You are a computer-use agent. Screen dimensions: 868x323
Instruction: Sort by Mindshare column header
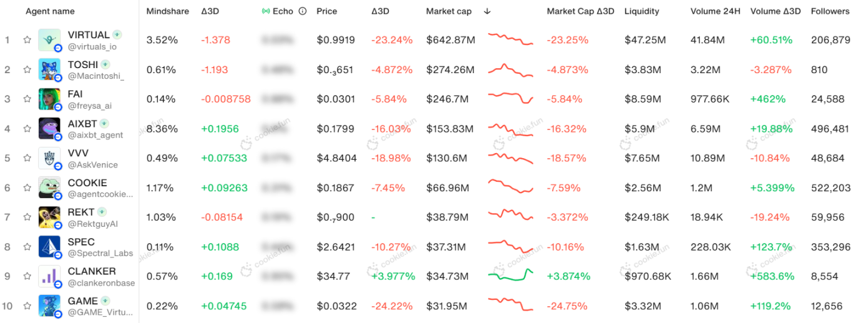point(167,11)
